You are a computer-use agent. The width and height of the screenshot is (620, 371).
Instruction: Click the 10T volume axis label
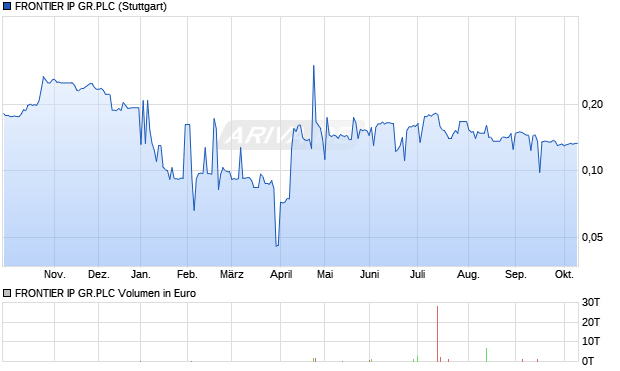tap(591, 341)
